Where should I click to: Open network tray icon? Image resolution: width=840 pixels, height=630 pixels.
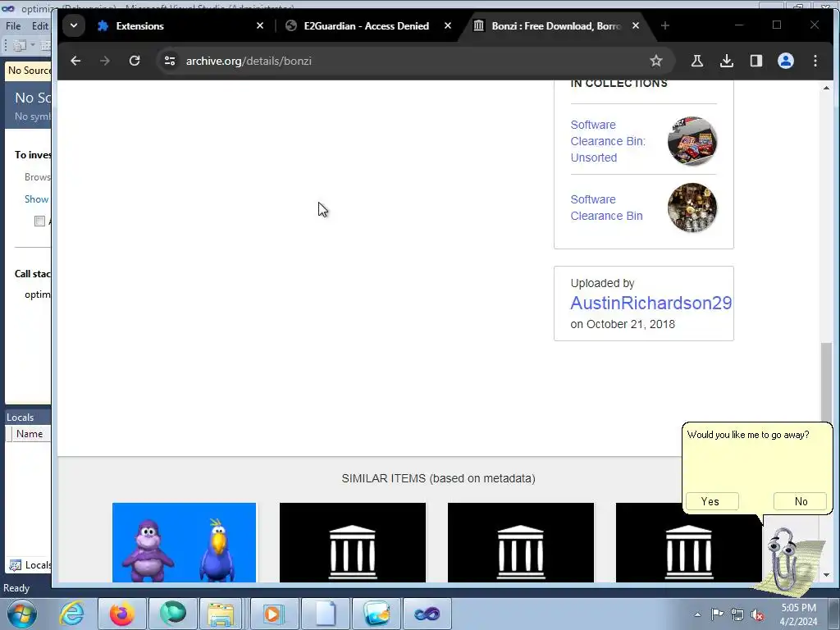tap(737, 614)
